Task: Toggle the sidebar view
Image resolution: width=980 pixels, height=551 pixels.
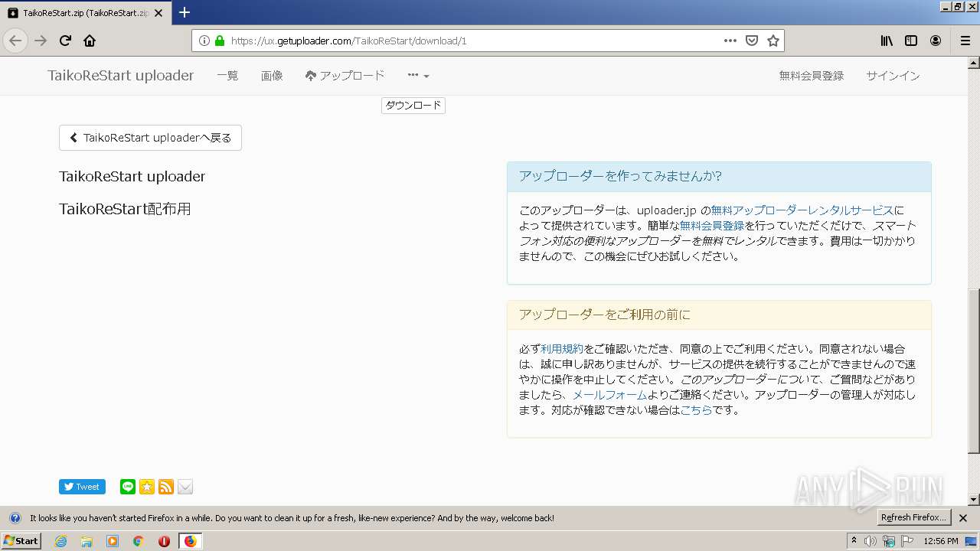Action: pos(911,41)
